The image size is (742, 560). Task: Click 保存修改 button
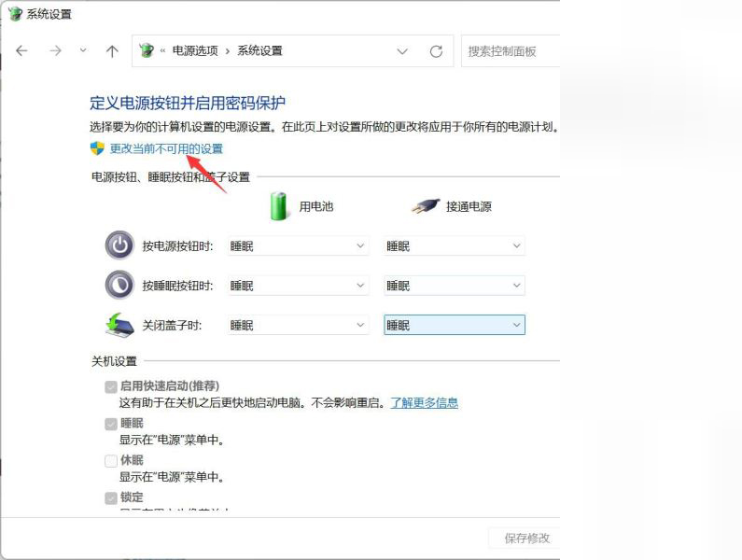[526, 539]
